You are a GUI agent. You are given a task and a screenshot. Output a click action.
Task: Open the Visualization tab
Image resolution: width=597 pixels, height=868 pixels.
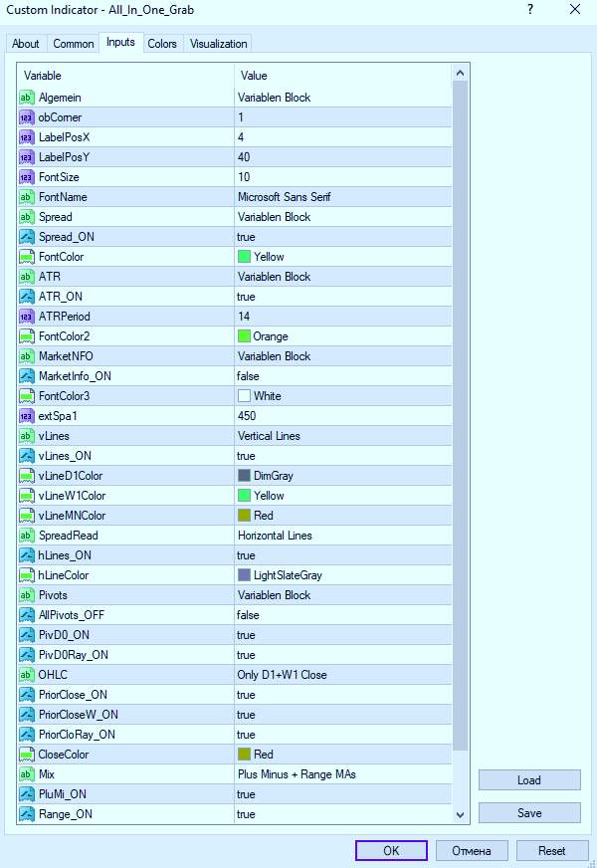pos(218,44)
